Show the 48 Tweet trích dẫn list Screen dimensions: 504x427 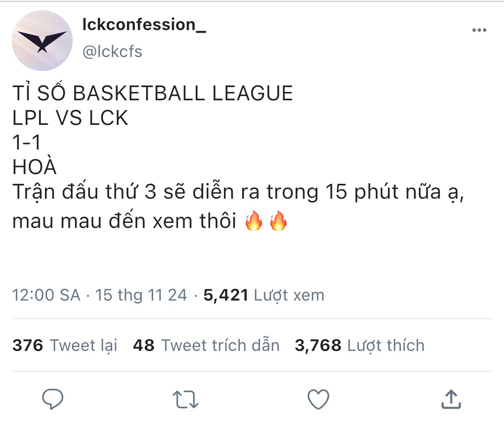206,345
